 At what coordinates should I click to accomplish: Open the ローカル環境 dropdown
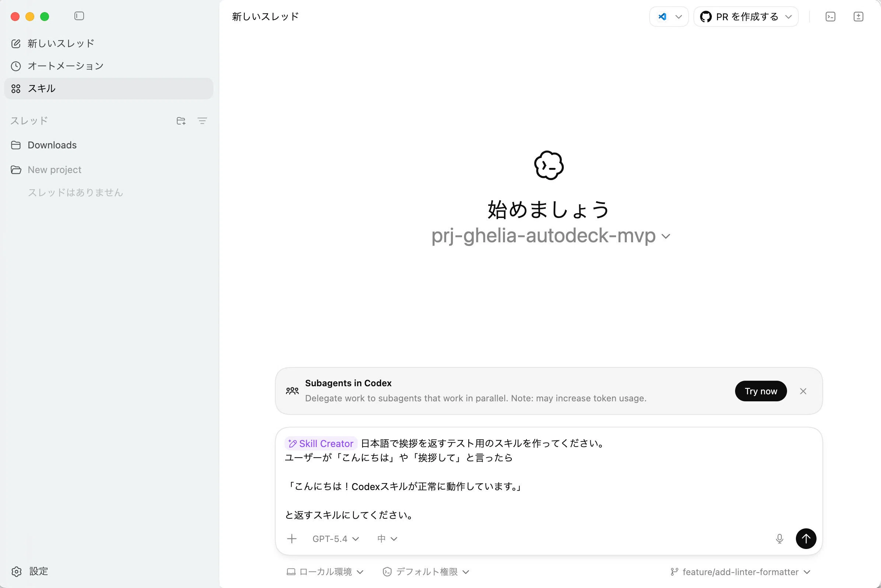(325, 572)
